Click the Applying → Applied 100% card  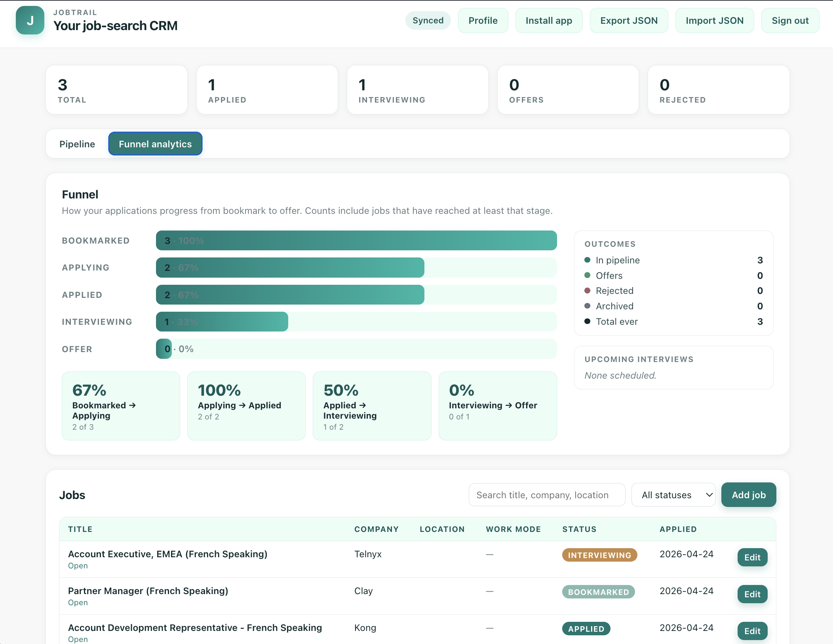(x=246, y=406)
